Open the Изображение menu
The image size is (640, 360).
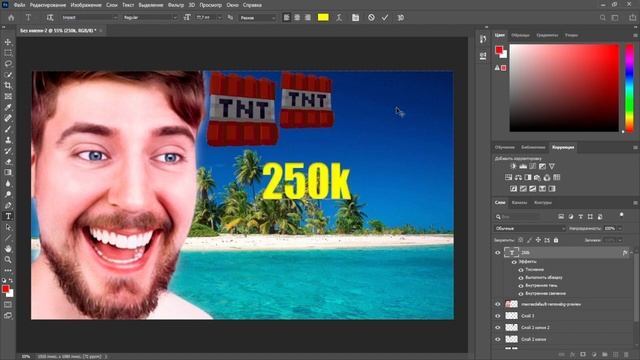pyautogui.click(x=86, y=5)
